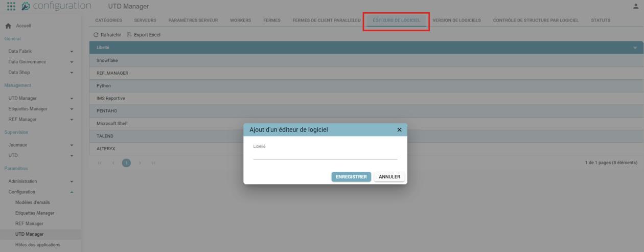Go to last page of pagination
Image resolution: width=644 pixels, height=252 pixels.
coord(153,163)
